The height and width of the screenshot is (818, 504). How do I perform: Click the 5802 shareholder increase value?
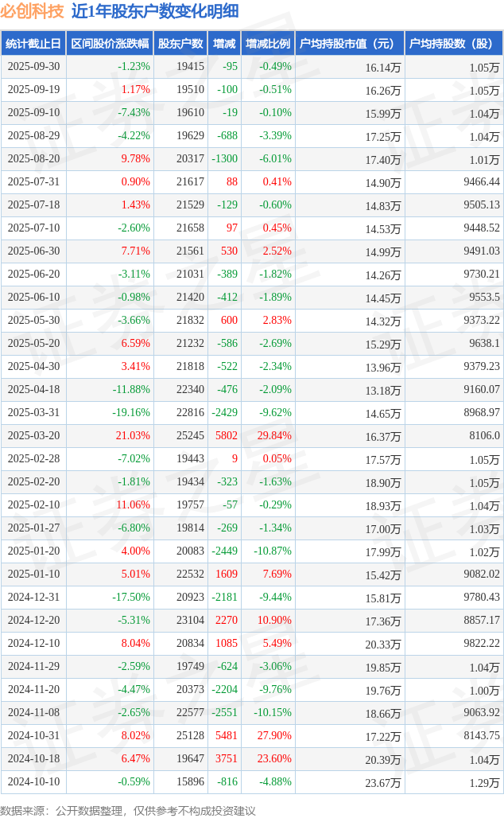226,436
